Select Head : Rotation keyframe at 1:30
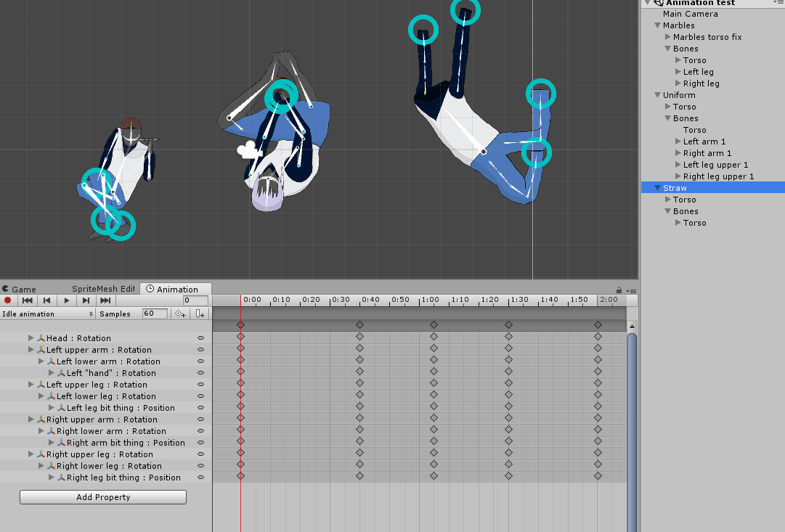Screen dimensions: 785x532 coord(508,336)
